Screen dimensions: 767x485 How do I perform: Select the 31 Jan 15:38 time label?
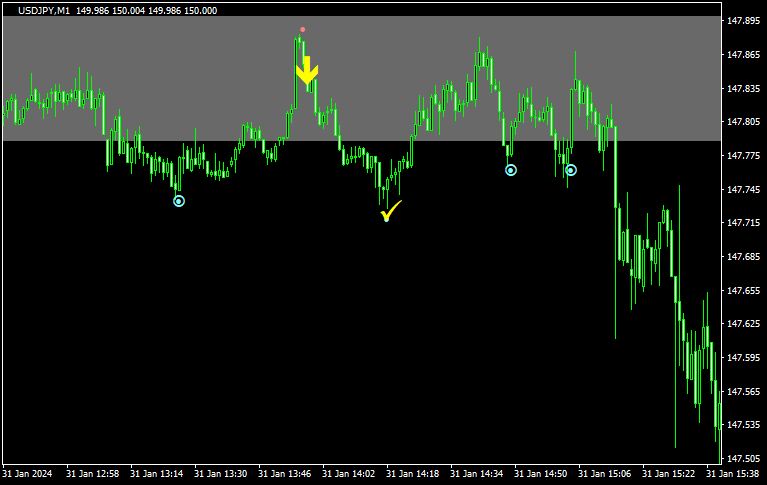(734, 474)
